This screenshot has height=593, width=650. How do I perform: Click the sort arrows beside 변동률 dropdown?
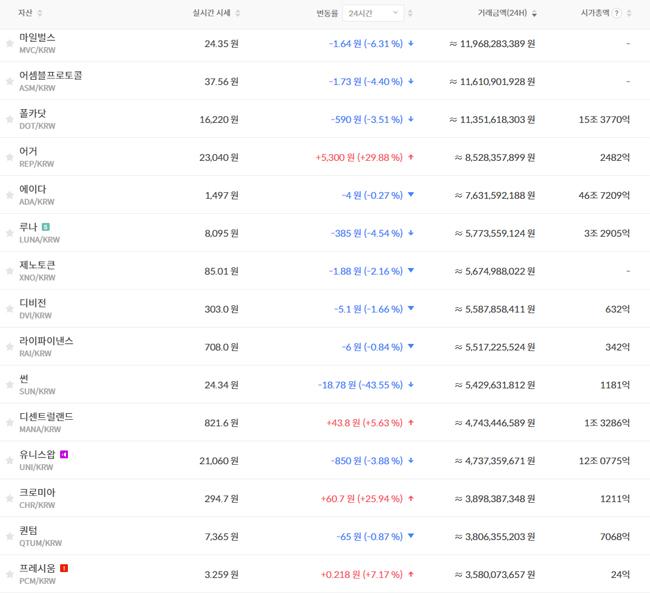410,13
